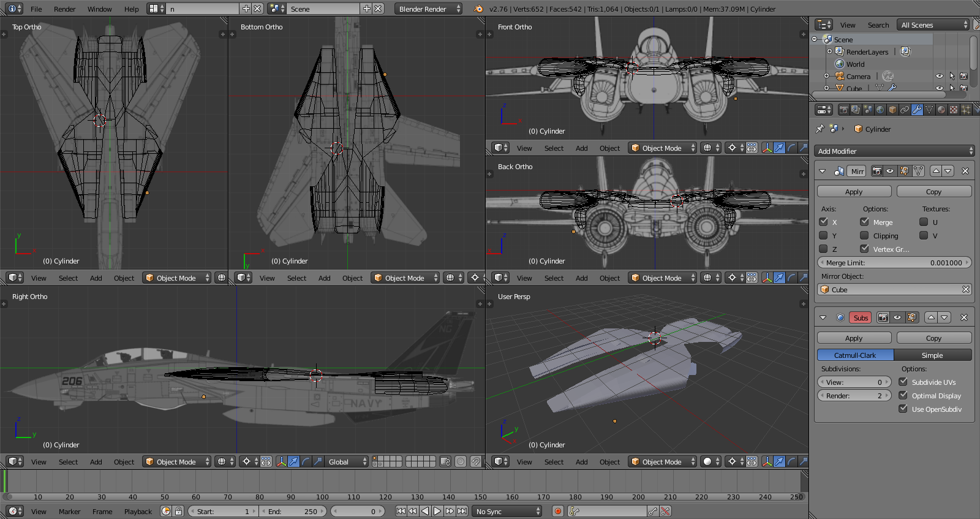The width and height of the screenshot is (980, 519).
Task: Jump to the timeline start frame
Action: (x=401, y=511)
